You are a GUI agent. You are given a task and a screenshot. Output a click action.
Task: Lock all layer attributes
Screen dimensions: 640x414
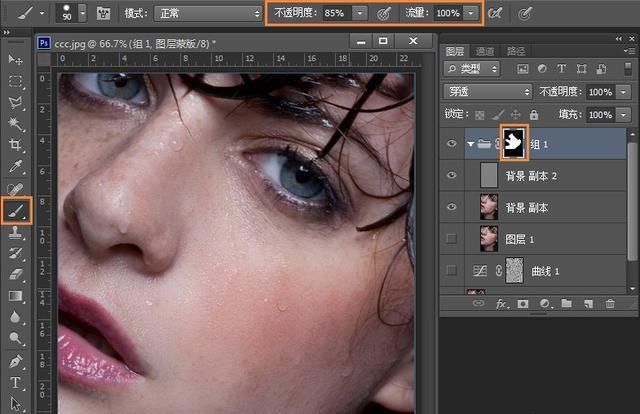(x=533, y=115)
